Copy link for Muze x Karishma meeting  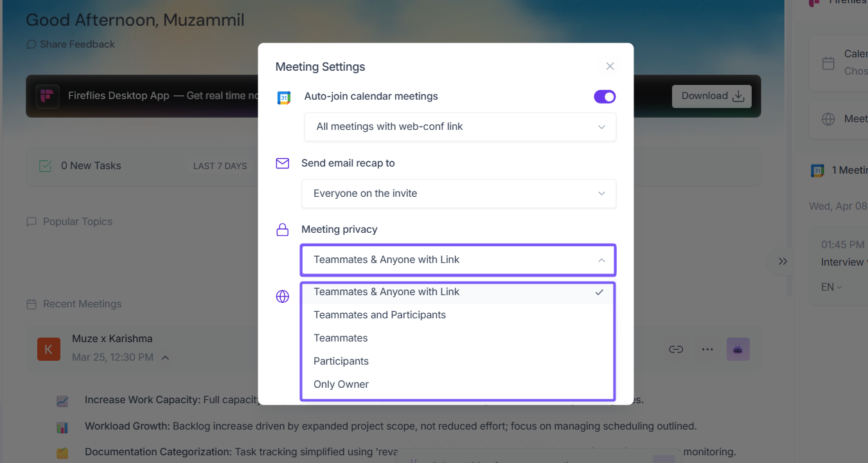coord(675,349)
